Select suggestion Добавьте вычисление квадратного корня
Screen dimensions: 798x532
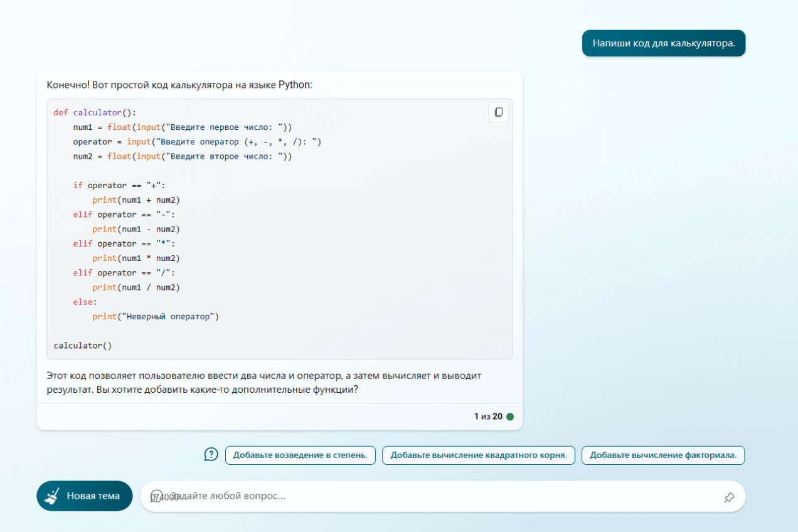(x=478, y=455)
